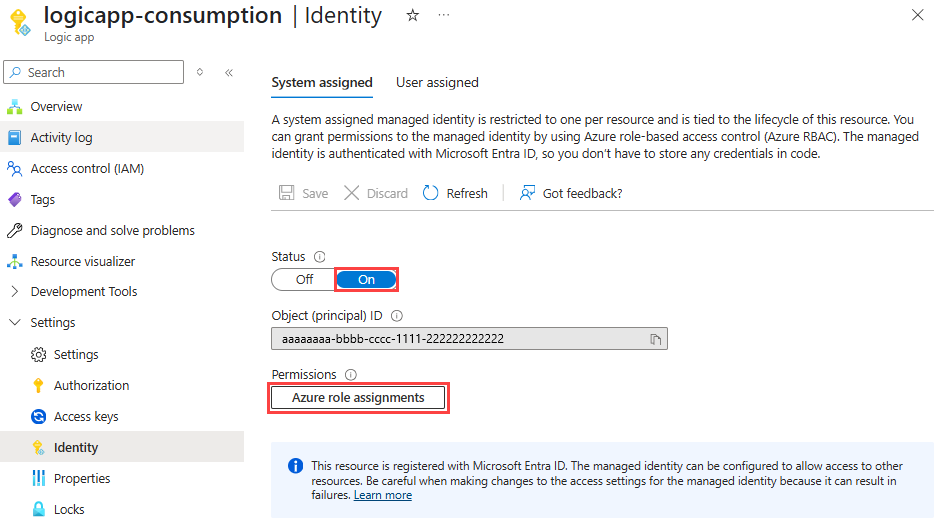Click info icon next to Object (principal) ID
941x521 pixels.
pyautogui.click(x=397, y=316)
